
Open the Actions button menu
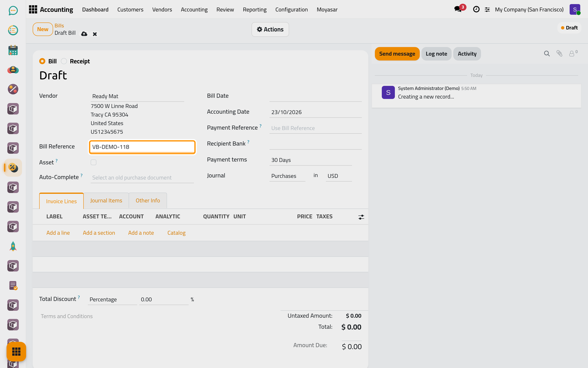tap(270, 29)
